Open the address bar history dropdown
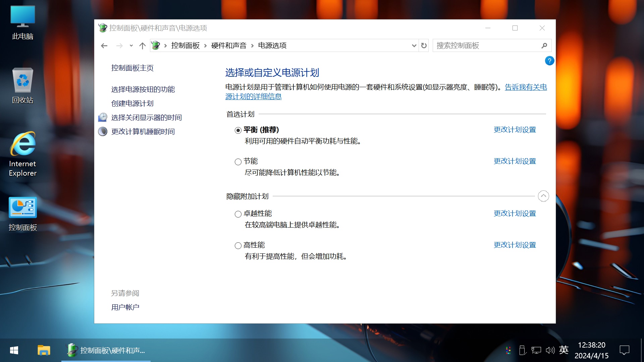644x362 pixels. [414, 45]
